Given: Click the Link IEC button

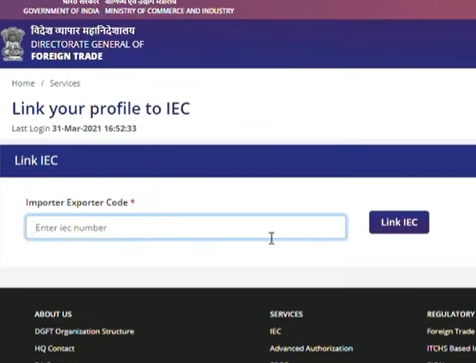Looking at the screenshot, I should [399, 222].
